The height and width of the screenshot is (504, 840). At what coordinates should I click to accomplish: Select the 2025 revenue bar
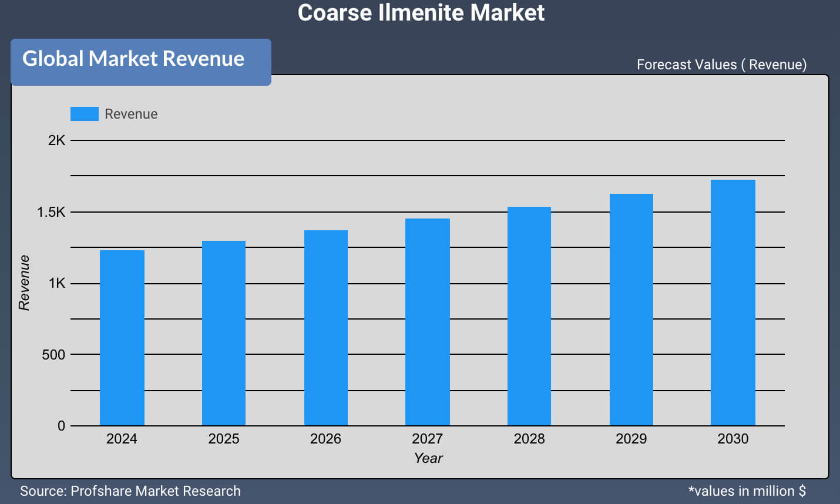(x=224, y=333)
